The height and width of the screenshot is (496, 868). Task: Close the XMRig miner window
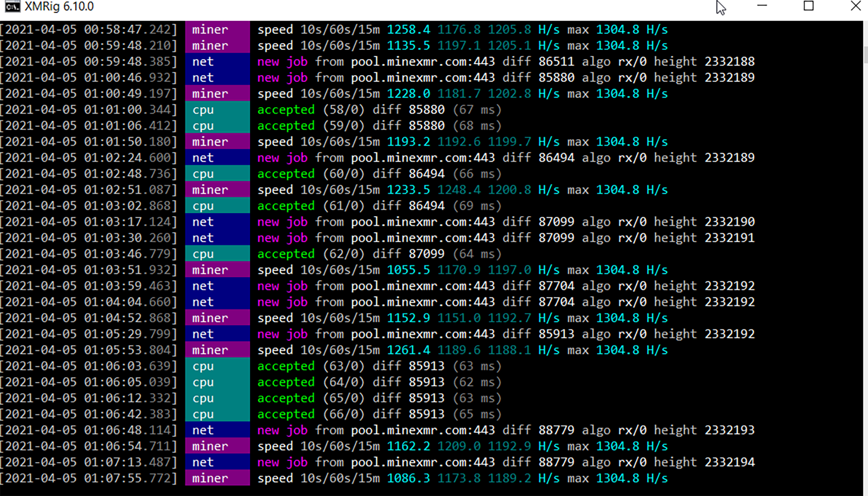(x=855, y=6)
